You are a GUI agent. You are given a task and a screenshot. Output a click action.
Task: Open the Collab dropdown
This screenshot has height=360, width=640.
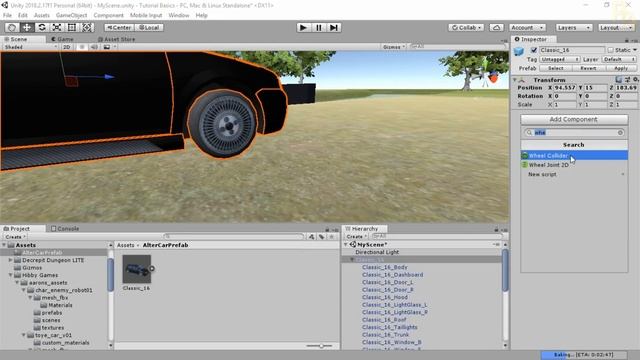pyautogui.click(x=466, y=27)
